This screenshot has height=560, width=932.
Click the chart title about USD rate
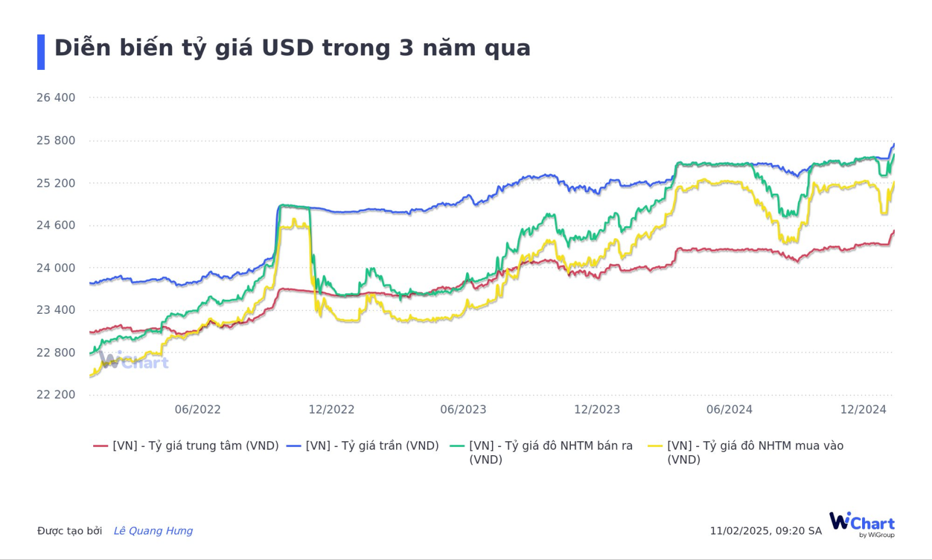[x=292, y=48]
